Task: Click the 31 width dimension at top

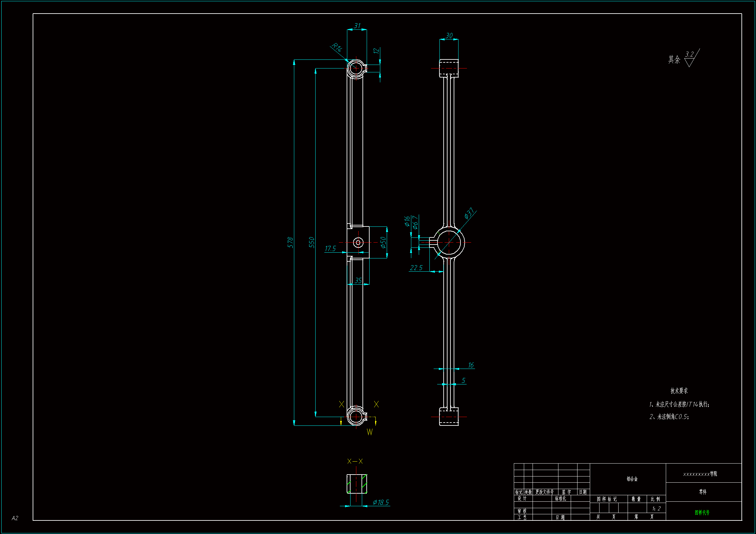Action: pyautogui.click(x=357, y=26)
